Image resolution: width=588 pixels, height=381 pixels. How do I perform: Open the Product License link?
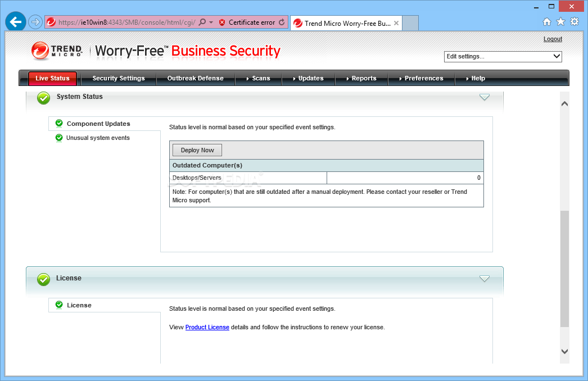coord(207,328)
